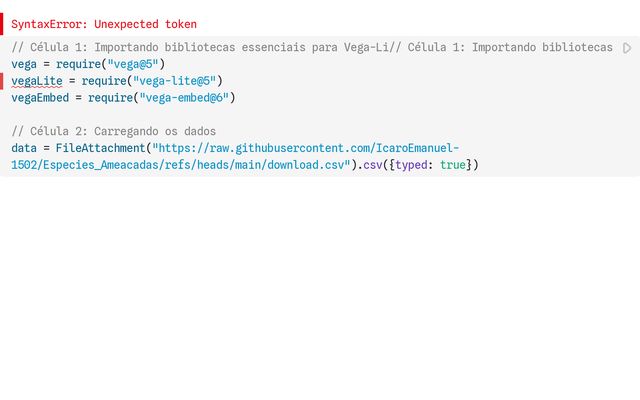Click the "vega-embed@6" string literal
640x400 pixels.
pos(184,98)
